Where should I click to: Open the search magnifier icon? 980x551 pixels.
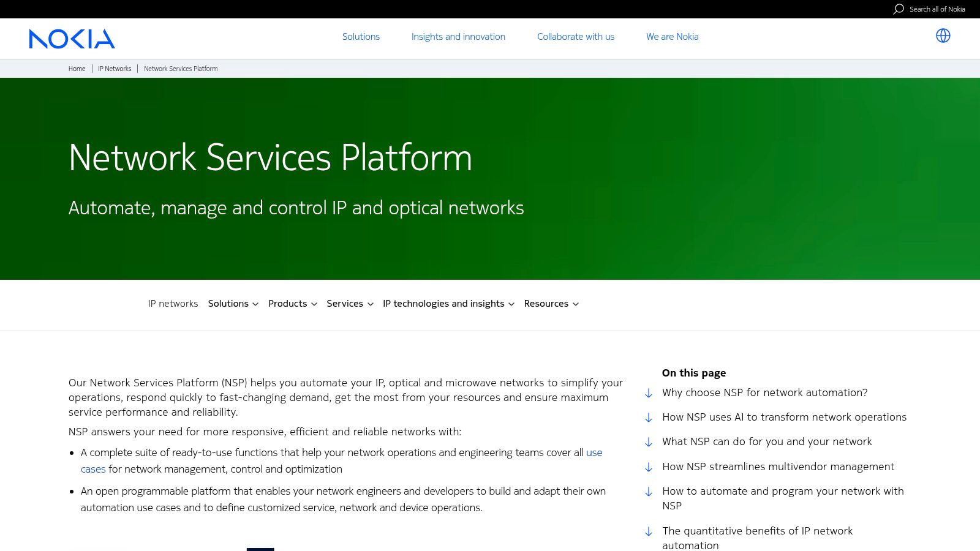point(899,9)
